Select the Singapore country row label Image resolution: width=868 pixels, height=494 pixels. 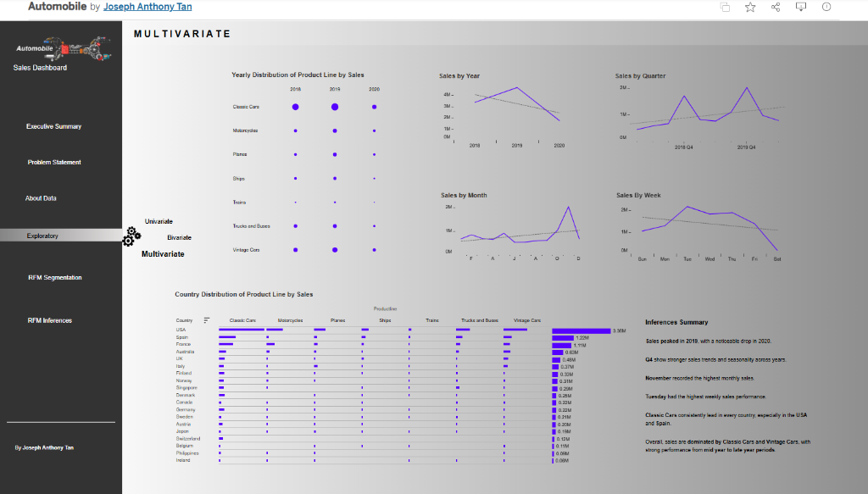click(x=186, y=388)
